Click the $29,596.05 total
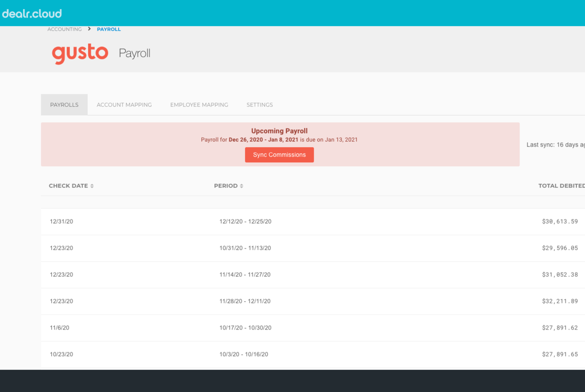Viewport: 585px width, 392px height. 560,248
